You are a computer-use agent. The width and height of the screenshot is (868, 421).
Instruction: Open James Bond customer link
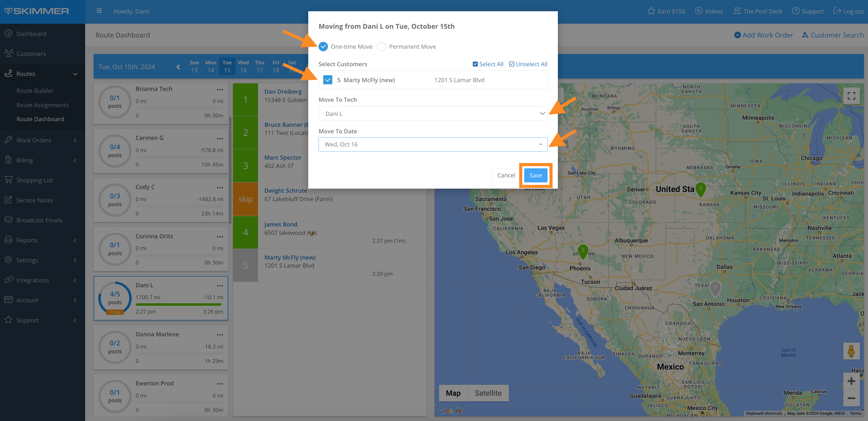281,224
